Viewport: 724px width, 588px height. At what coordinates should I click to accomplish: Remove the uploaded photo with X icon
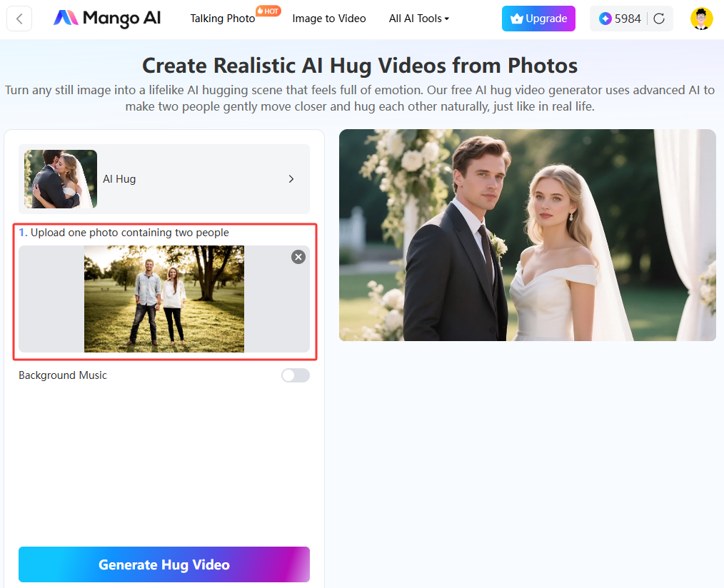click(x=298, y=257)
